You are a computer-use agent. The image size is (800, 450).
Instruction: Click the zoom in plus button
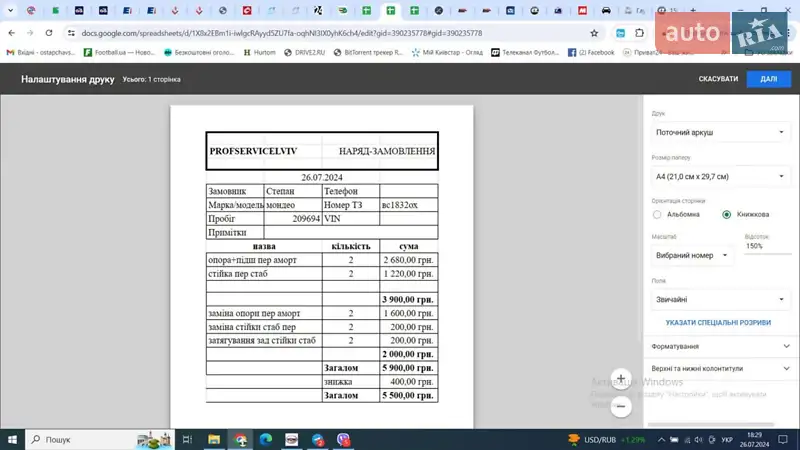click(x=621, y=379)
